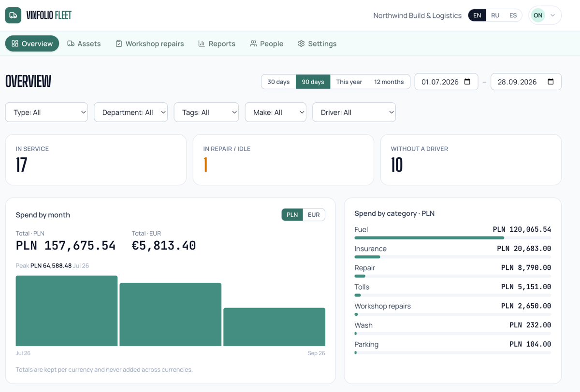Screen dimensions: 580x392
Task: Click the In Repair / Idle card
Action: click(x=283, y=160)
